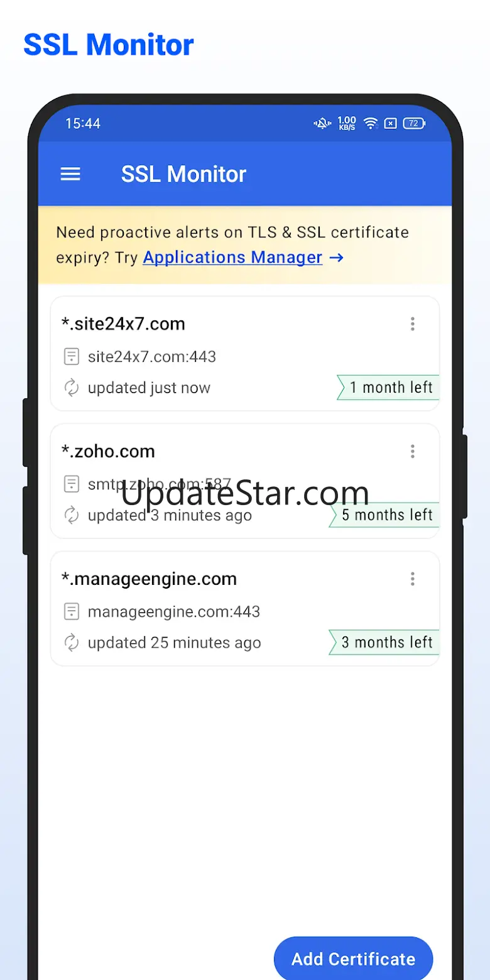Viewport: 490px width, 980px height.
Task: Tap the muted bell status icon
Action: [x=322, y=123]
